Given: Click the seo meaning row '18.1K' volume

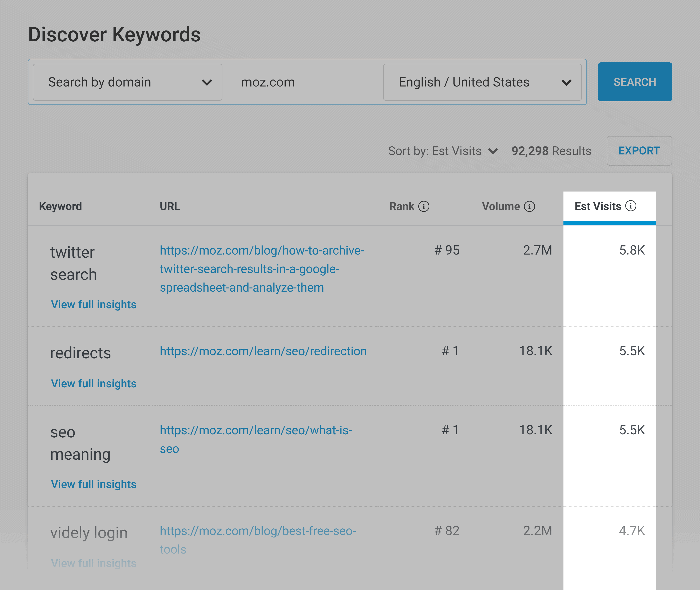Looking at the screenshot, I should tap(535, 430).
